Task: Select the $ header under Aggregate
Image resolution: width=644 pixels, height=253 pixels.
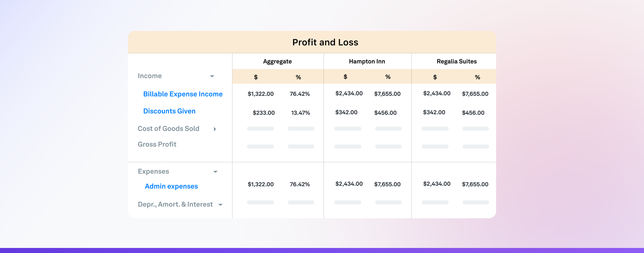Action: tap(256, 76)
